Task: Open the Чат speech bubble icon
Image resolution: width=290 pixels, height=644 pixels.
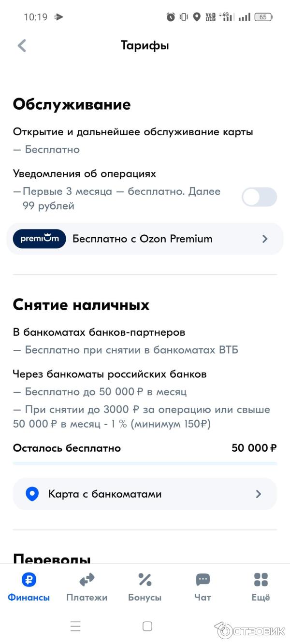Action: (x=203, y=580)
